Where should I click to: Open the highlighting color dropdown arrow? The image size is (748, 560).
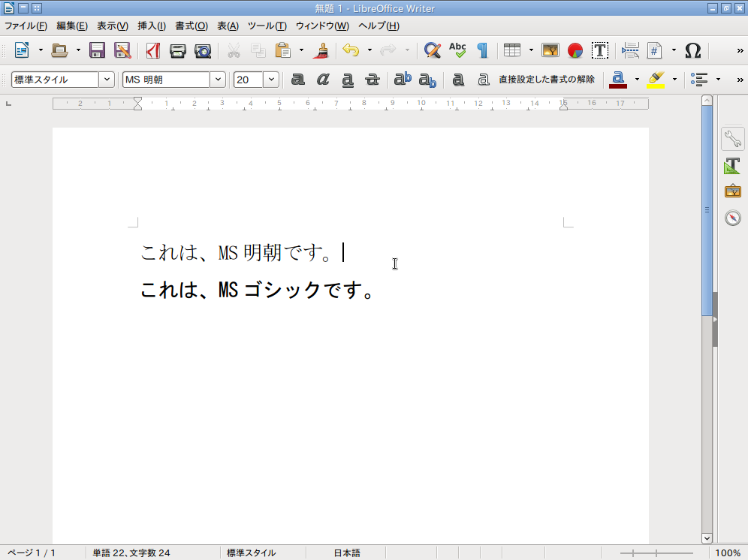pos(674,80)
